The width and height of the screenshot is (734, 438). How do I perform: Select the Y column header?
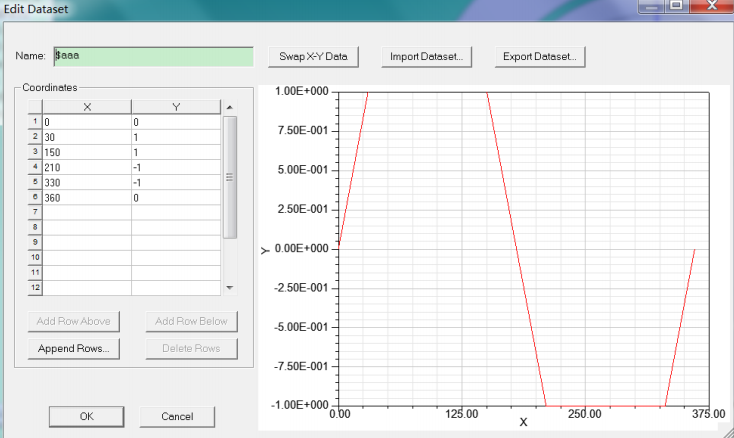point(176,107)
